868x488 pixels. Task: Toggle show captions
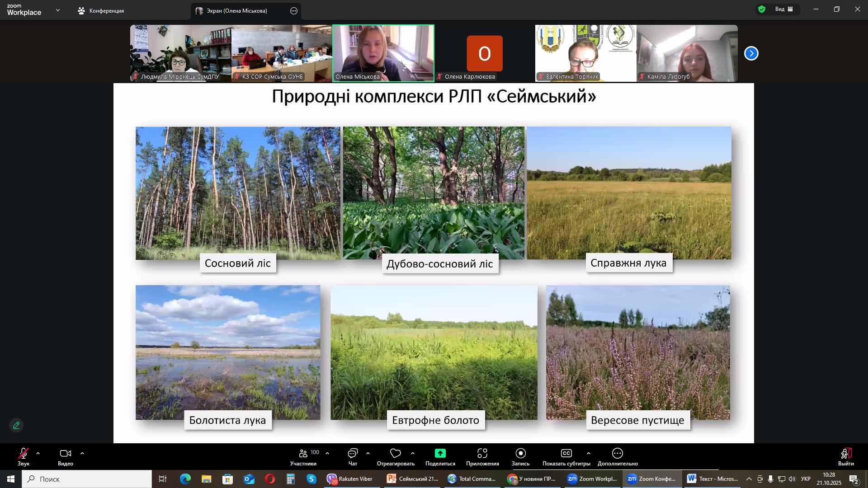566,454
